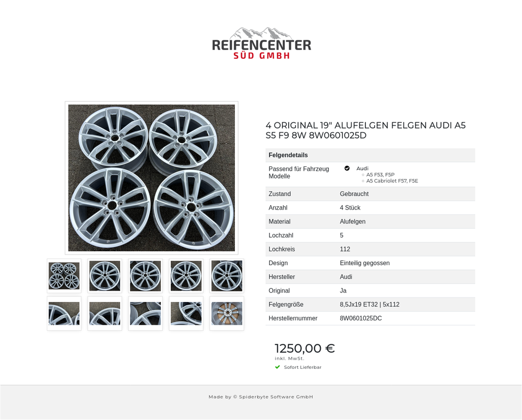The width and height of the screenshot is (522, 420).
Task: Click the A5 F53, F5P model entry
Action: tap(380, 175)
